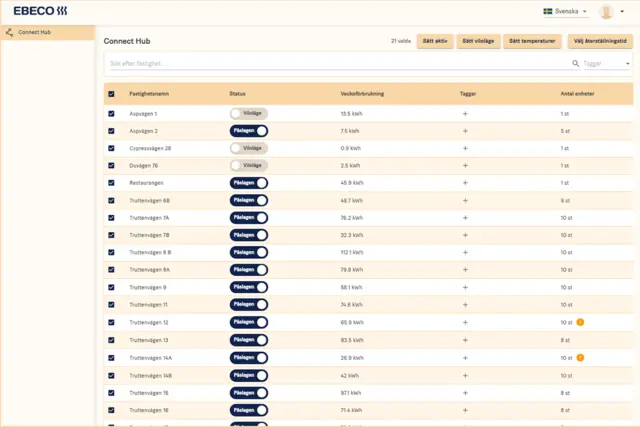
Task: Click the Swedish flag icon
Action: click(x=548, y=11)
